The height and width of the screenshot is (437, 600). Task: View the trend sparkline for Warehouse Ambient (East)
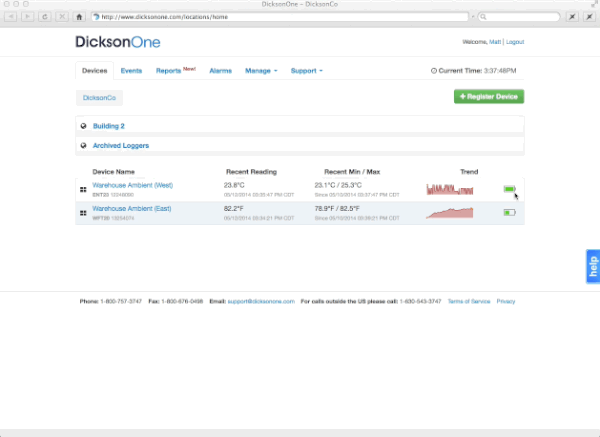click(x=450, y=212)
